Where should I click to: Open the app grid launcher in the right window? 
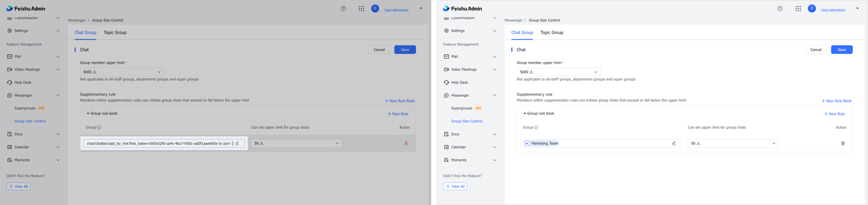(x=798, y=9)
